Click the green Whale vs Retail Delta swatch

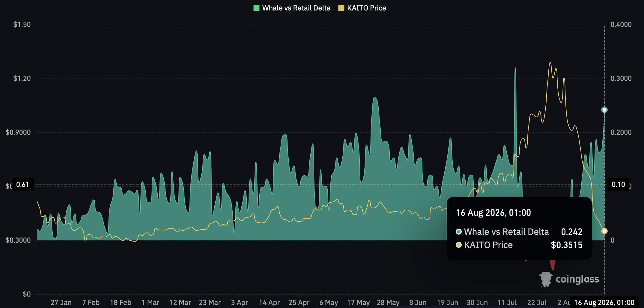(256, 8)
